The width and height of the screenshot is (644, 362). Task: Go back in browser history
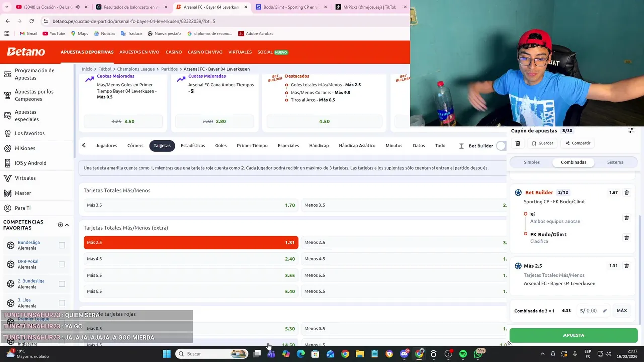click(x=7, y=21)
